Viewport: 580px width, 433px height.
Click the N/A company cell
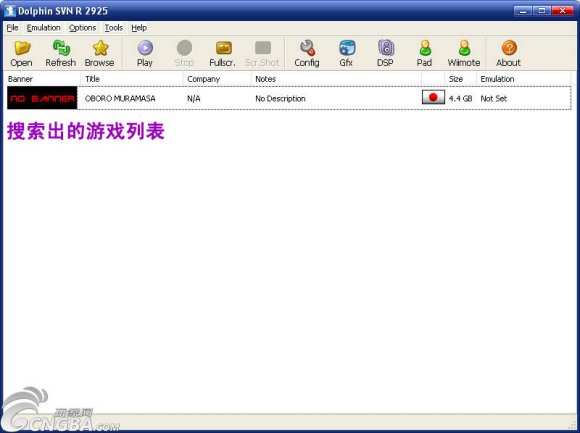pyautogui.click(x=194, y=99)
